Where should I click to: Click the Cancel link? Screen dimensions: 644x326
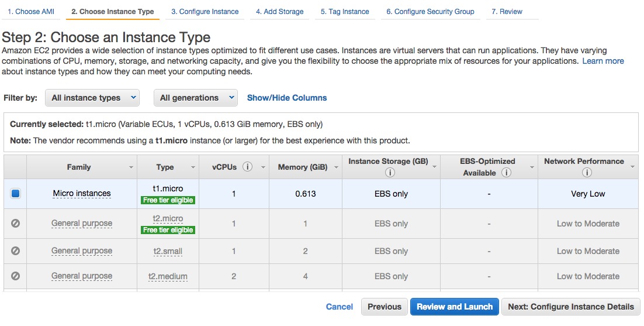(x=340, y=307)
